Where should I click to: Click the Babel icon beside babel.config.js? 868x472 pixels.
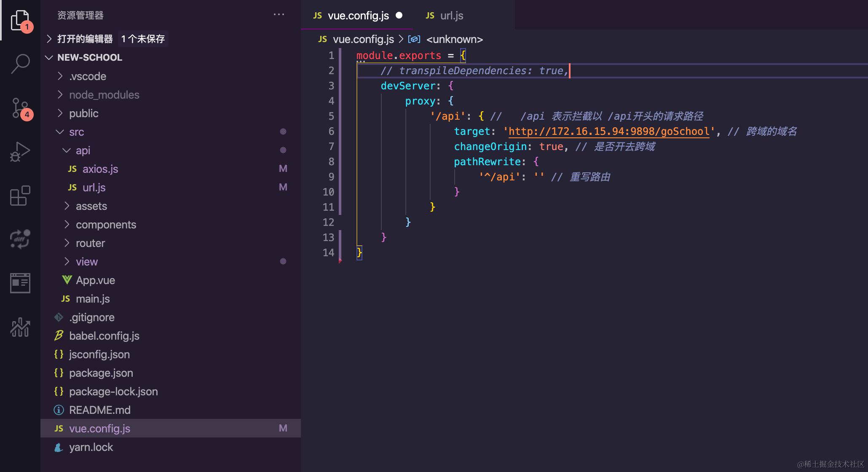(59, 335)
